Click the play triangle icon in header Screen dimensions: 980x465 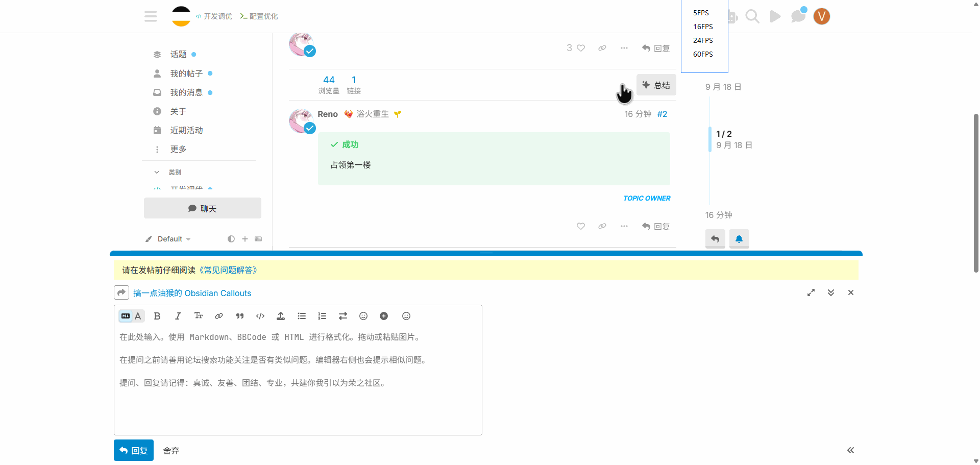pyautogui.click(x=775, y=16)
